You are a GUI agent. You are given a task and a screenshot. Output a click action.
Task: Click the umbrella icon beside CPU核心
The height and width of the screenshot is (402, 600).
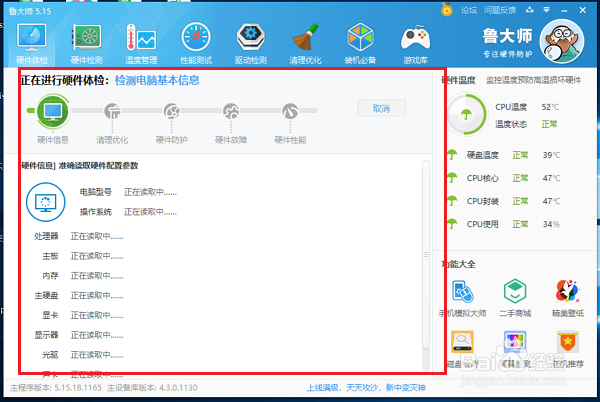(x=452, y=178)
